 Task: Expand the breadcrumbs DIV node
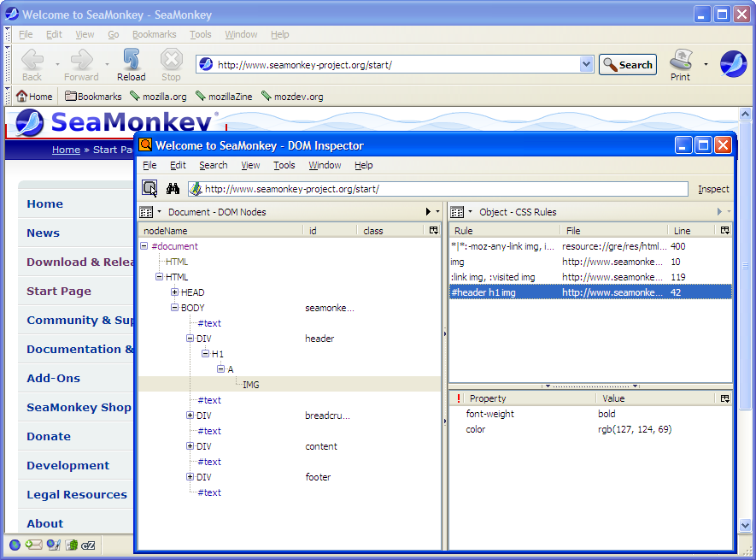tap(190, 416)
